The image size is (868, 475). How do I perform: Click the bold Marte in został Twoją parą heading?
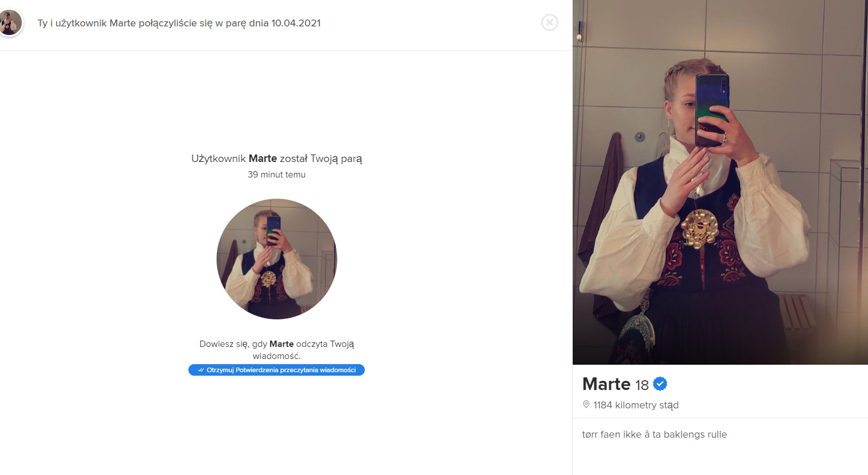pos(263,159)
